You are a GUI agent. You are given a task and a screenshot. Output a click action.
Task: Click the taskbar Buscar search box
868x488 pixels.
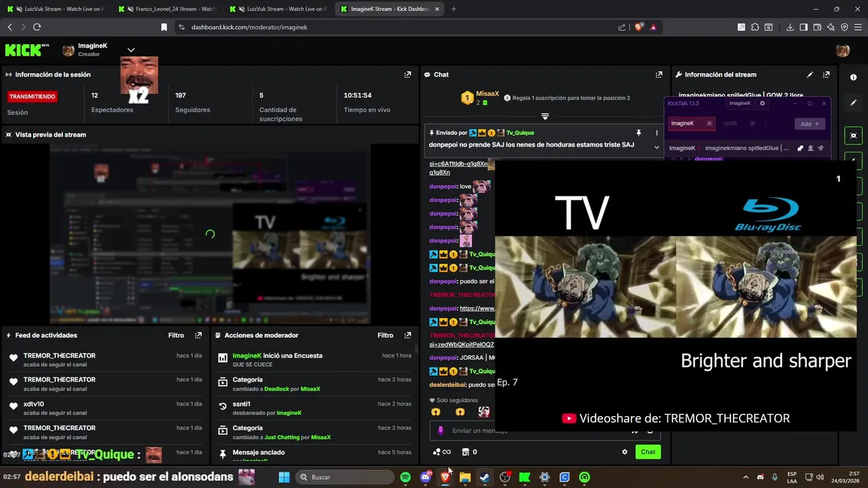tap(344, 477)
